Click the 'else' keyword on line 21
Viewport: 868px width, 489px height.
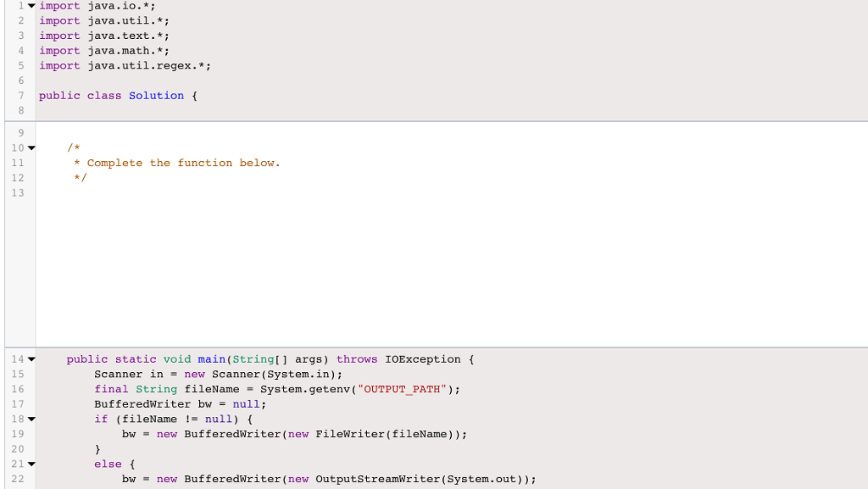click(108, 464)
